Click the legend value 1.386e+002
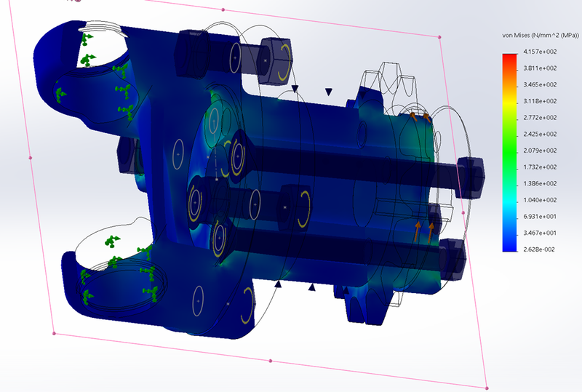The image size is (582, 392). (540, 183)
